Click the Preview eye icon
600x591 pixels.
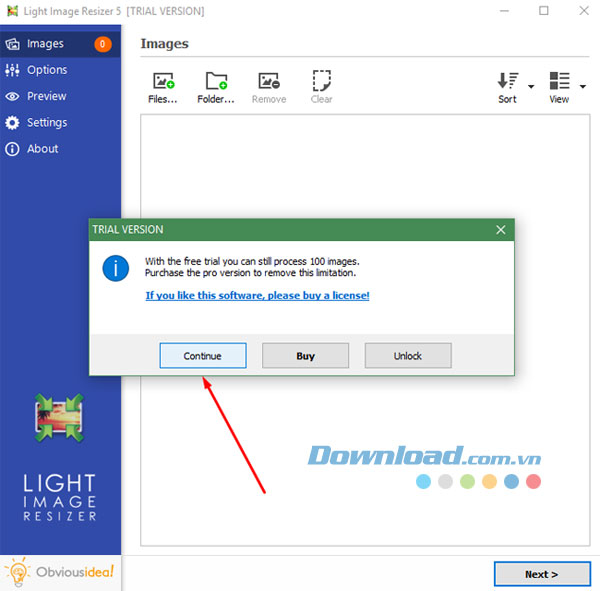tap(12, 96)
